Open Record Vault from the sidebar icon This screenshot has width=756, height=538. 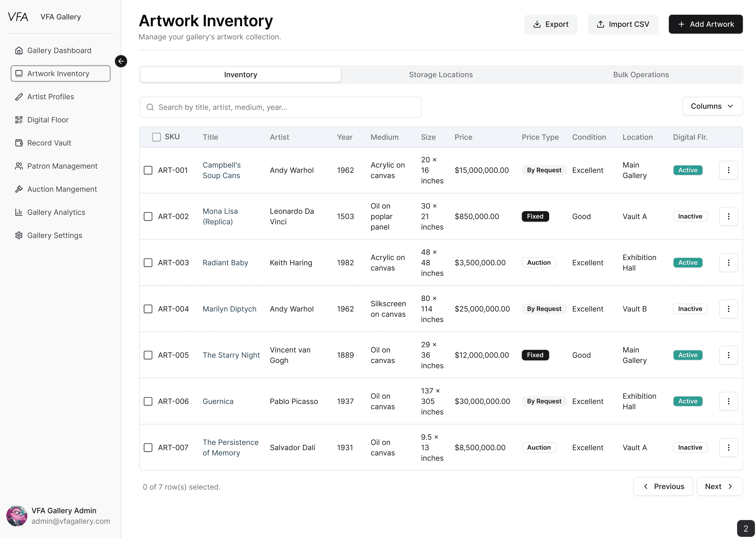click(x=19, y=143)
